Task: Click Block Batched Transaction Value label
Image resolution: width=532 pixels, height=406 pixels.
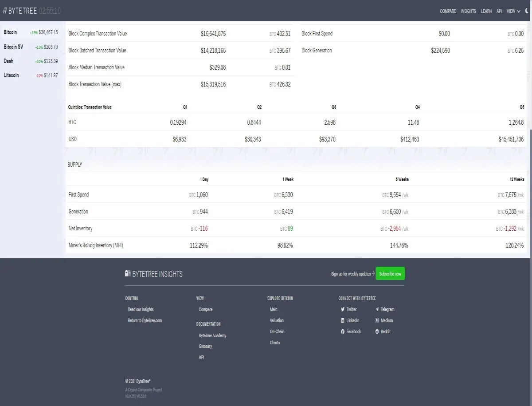Action: (97, 51)
